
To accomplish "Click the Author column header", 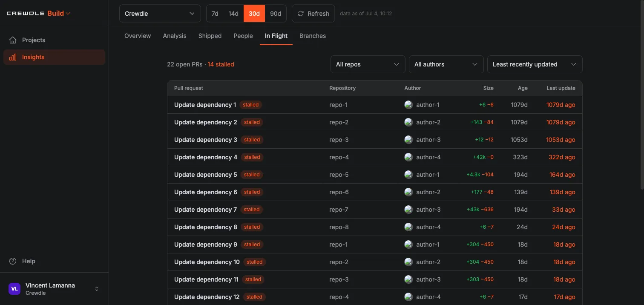I will point(412,88).
